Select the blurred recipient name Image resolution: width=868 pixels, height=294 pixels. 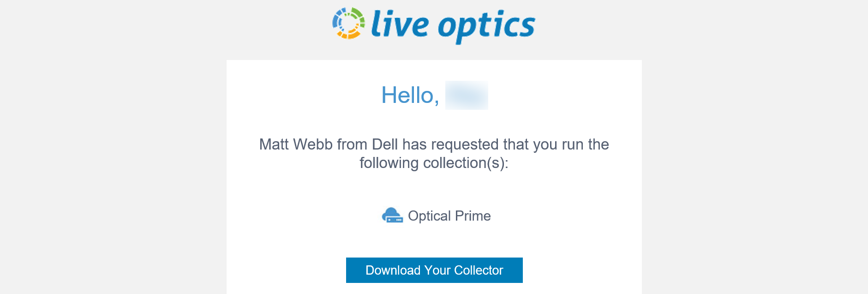click(x=466, y=96)
